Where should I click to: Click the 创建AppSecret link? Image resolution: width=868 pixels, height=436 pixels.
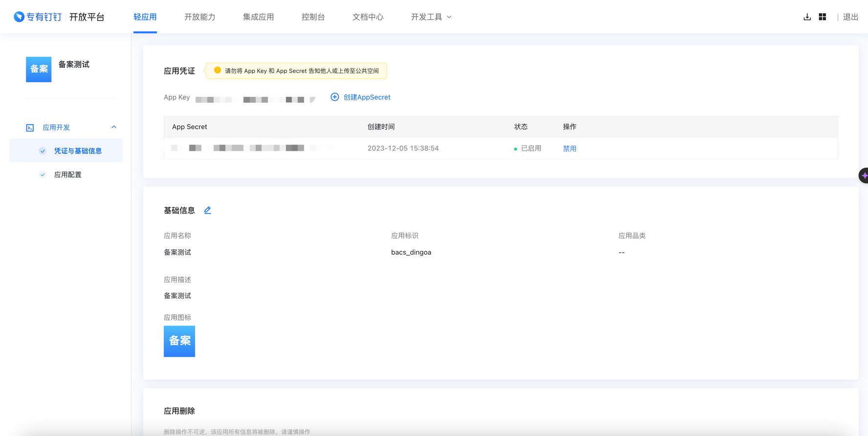(x=367, y=97)
